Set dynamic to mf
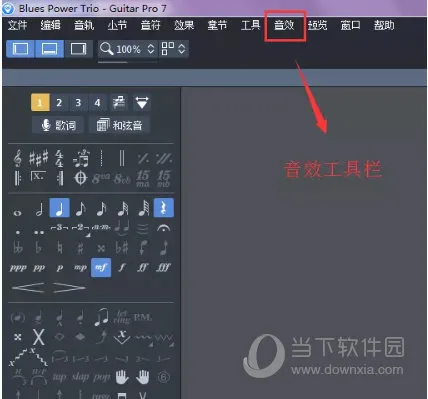This screenshot has height=399, width=428. (x=101, y=267)
